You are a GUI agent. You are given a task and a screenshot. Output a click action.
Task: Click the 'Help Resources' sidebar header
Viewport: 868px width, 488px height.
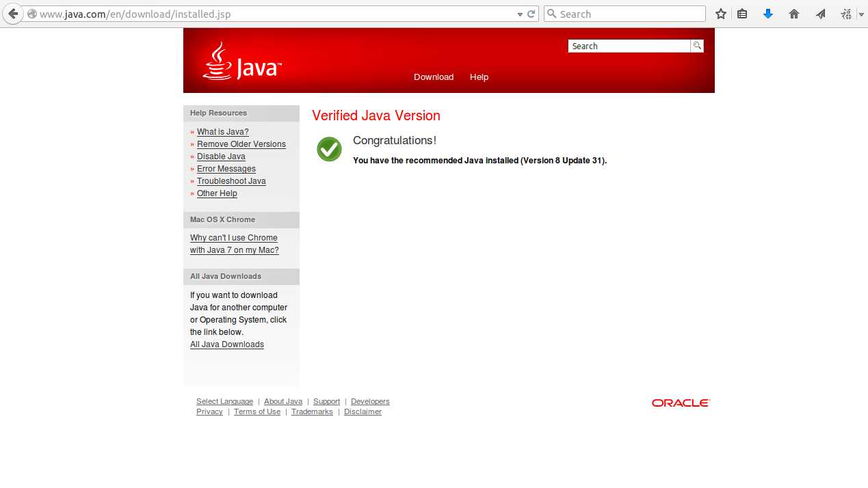[x=241, y=113]
